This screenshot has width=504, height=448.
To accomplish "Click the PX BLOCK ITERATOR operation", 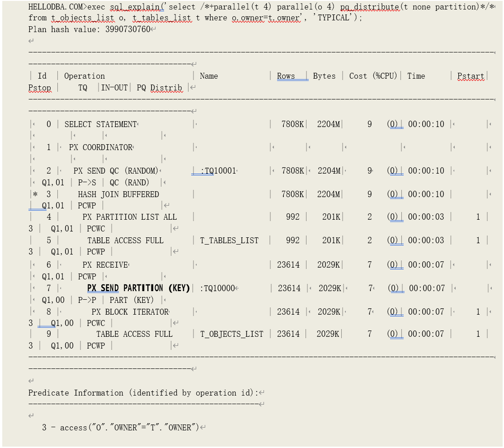I will pyautogui.click(x=130, y=312).
